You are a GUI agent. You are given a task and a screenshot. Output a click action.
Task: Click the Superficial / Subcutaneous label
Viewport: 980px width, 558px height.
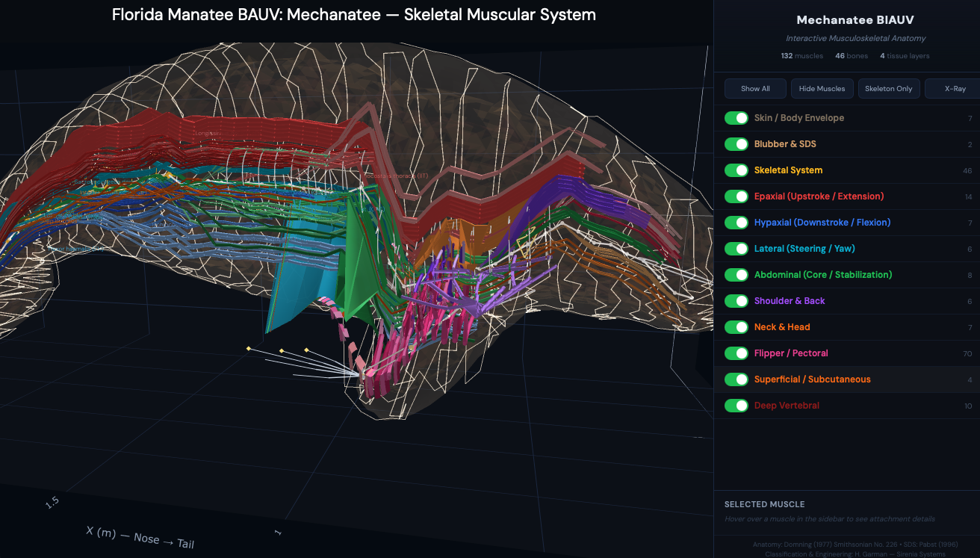click(813, 379)
